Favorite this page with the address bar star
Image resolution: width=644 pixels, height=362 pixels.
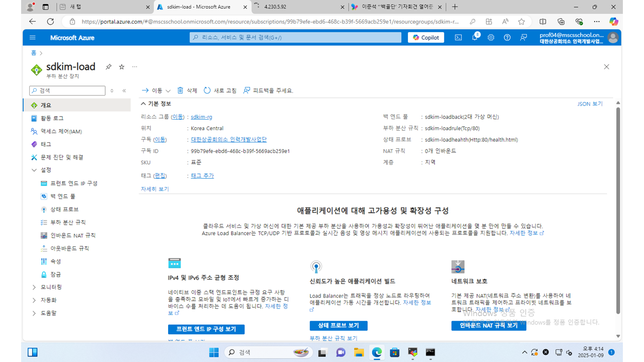click(x=522, y=22)
